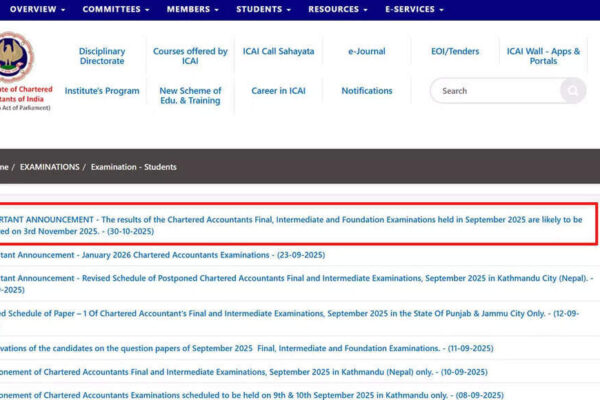Click EXAMINATIONS in the breadcrumb
Screen dimensions: 600x400
click(x=50, y=167)
